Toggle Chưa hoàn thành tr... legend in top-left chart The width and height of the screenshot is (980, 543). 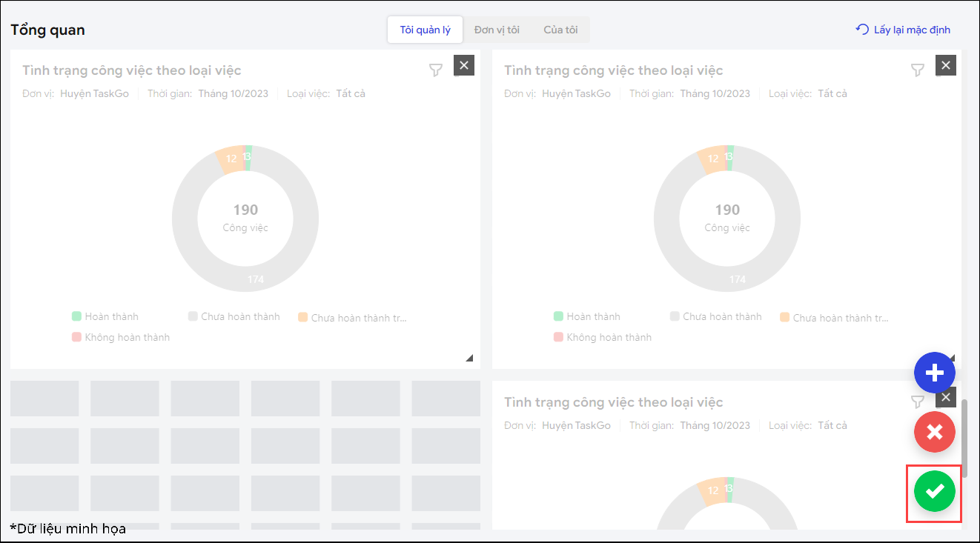(x=353, y=318)
